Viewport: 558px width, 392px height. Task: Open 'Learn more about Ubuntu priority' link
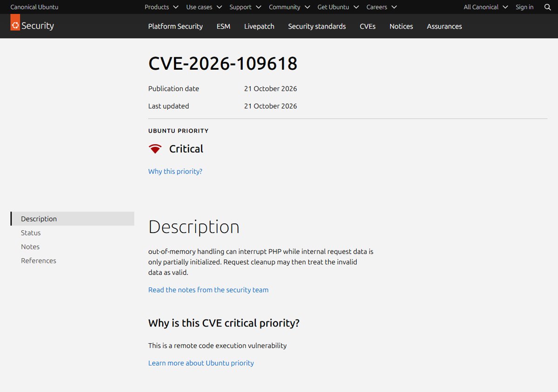[x=201, y=363]
